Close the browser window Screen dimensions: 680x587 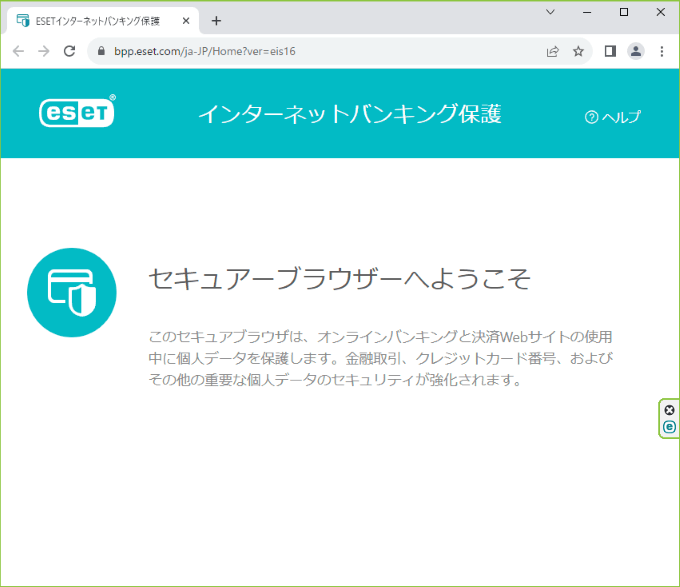[660, 12]
